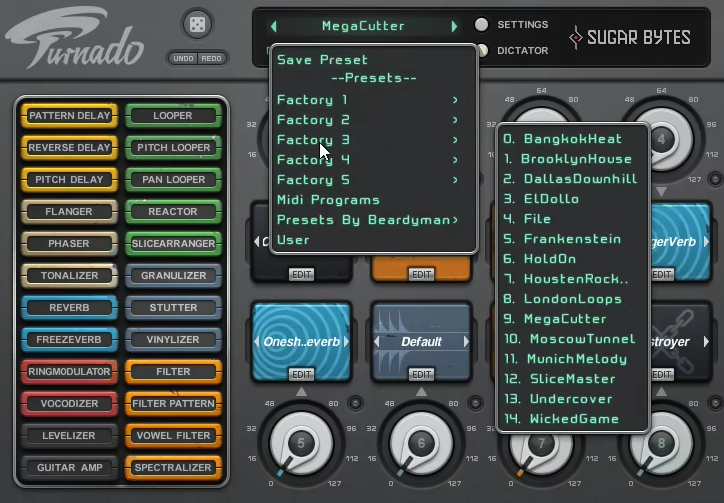Select RINGMODULATOR effect
The image size is (724, 503).
[69, 371]
